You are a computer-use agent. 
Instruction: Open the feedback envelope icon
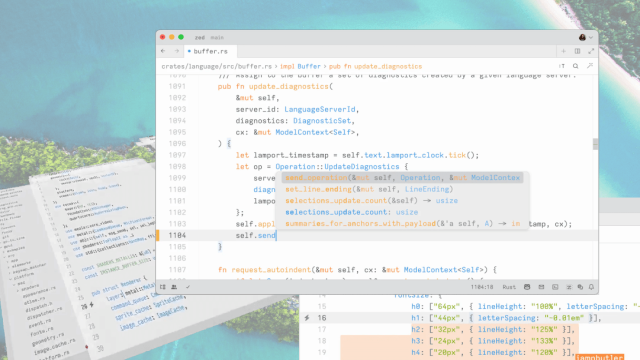click(541, 287)
